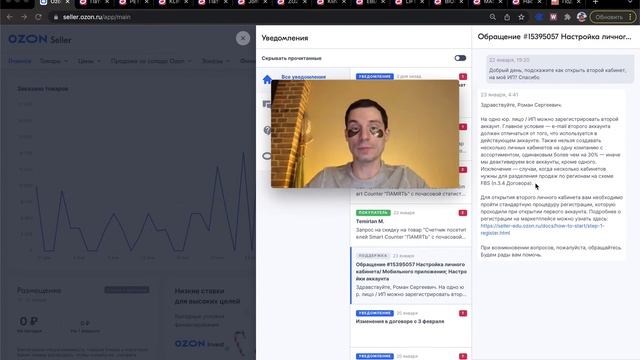
Task: Click the 'Уведомления' panel heading
Action: (x=285, y=38)
